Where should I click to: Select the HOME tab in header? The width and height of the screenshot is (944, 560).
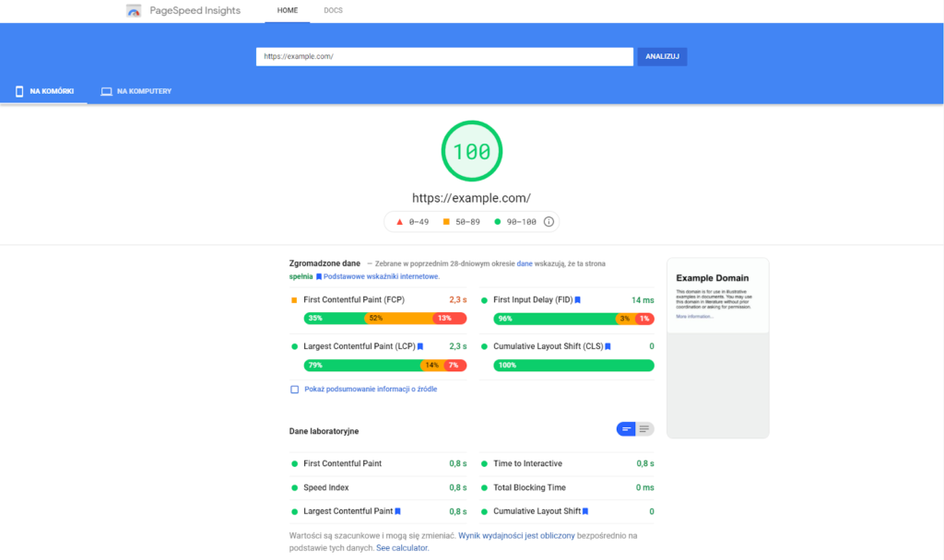288,10
